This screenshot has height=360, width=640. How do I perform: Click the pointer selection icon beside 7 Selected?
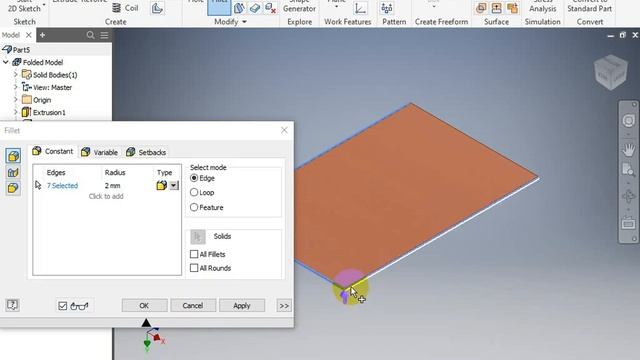(x=38, y=185)
